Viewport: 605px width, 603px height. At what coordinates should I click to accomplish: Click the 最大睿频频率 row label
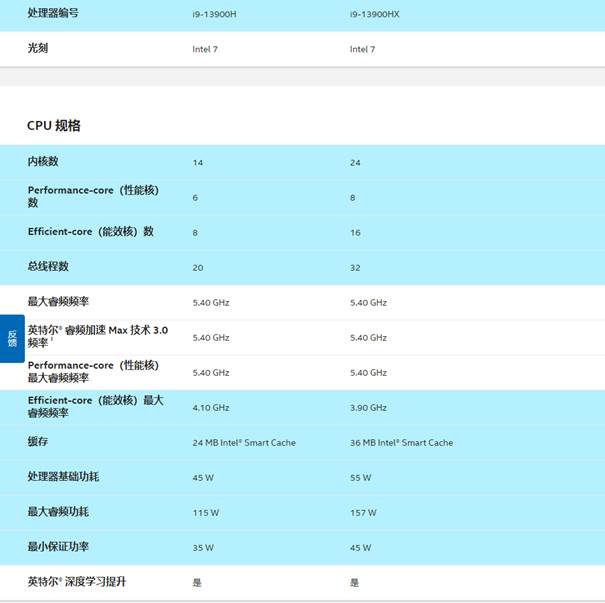coord(58,301)
